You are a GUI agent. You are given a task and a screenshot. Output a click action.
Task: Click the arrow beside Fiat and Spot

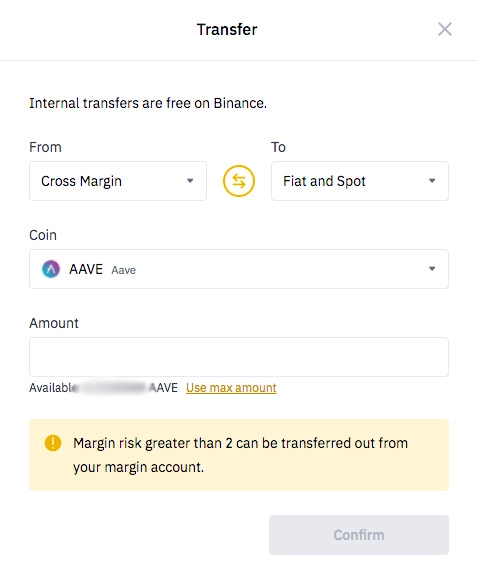[432, 181]
